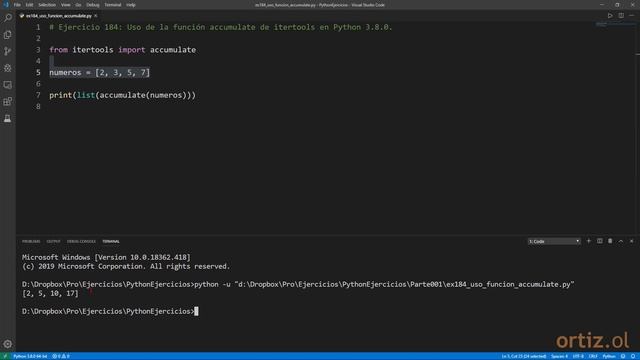The height and width of the screenshot is (360, 640).
Task: Switch to the Debug Console tab
Action: click(x=81, y=242)
